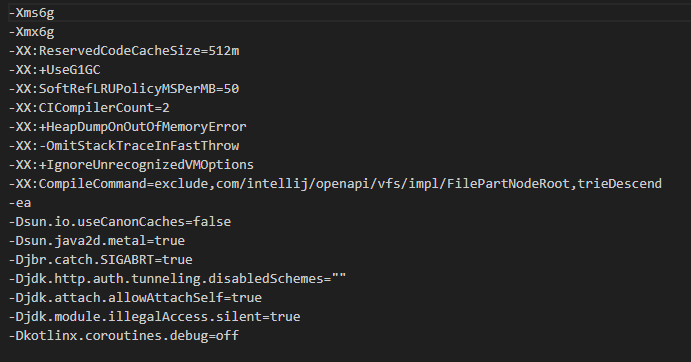Image resolution: width=691 pixels, height=362 pixels.
Task: Click the Dkotlinx.coroutines.debug=off line
Action: coord(124,335)
